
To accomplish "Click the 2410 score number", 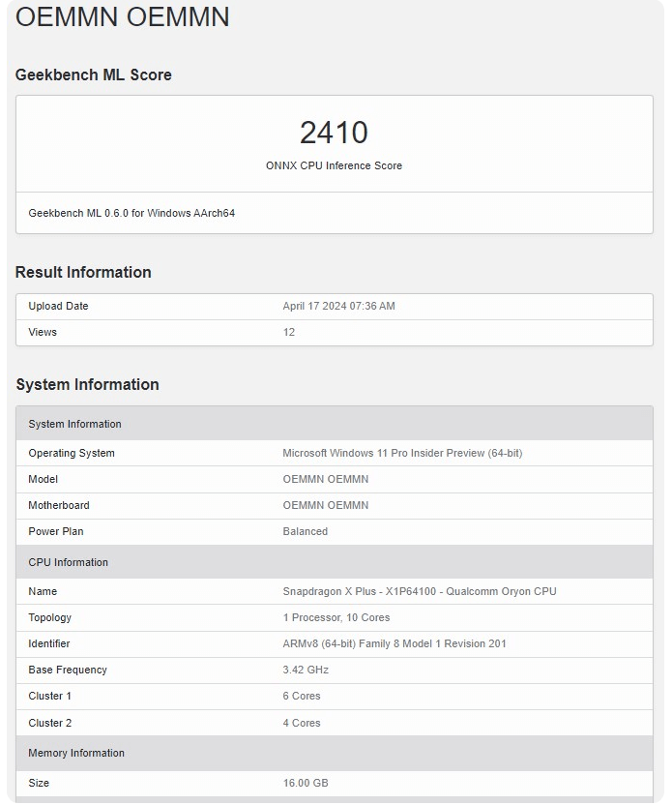I will [334, 133].
